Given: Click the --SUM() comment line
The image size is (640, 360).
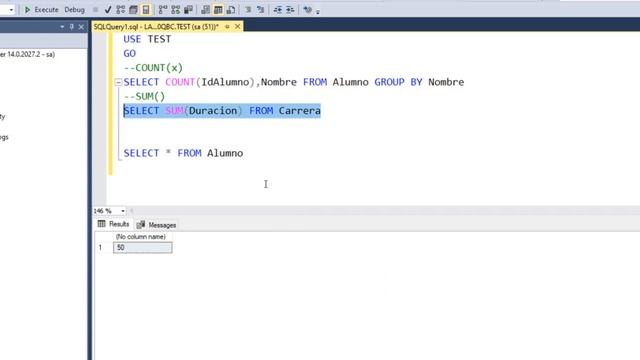Looking at the screenshot, I should (x=144, y=96).
